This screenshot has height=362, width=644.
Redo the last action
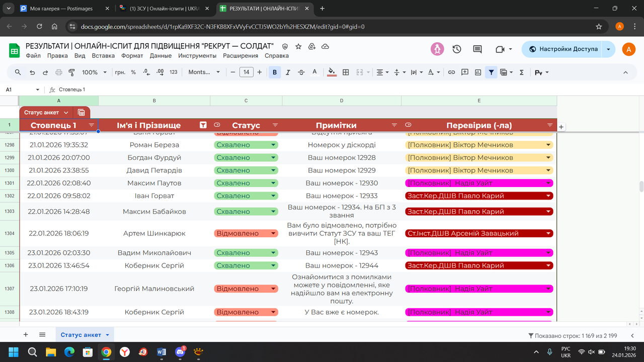45,72
